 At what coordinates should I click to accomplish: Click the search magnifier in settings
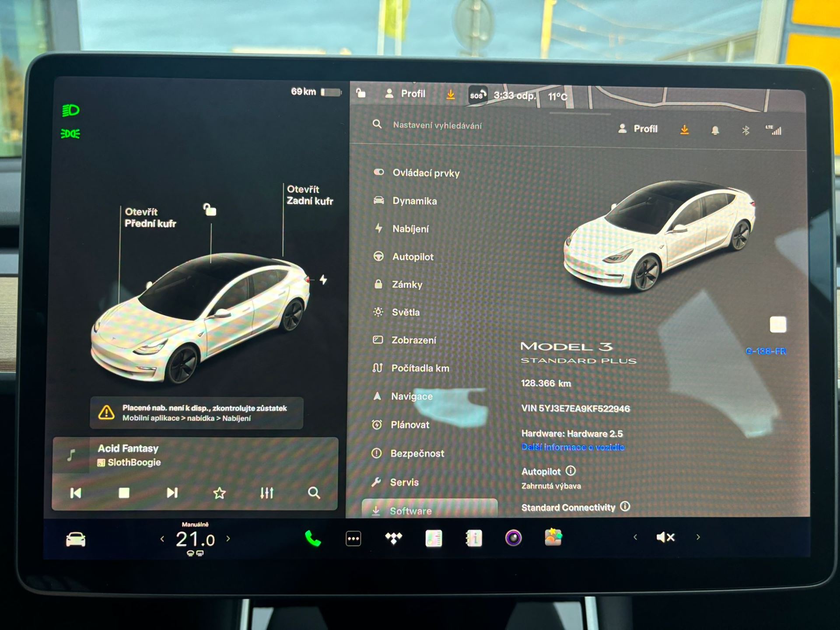point(377,124)
